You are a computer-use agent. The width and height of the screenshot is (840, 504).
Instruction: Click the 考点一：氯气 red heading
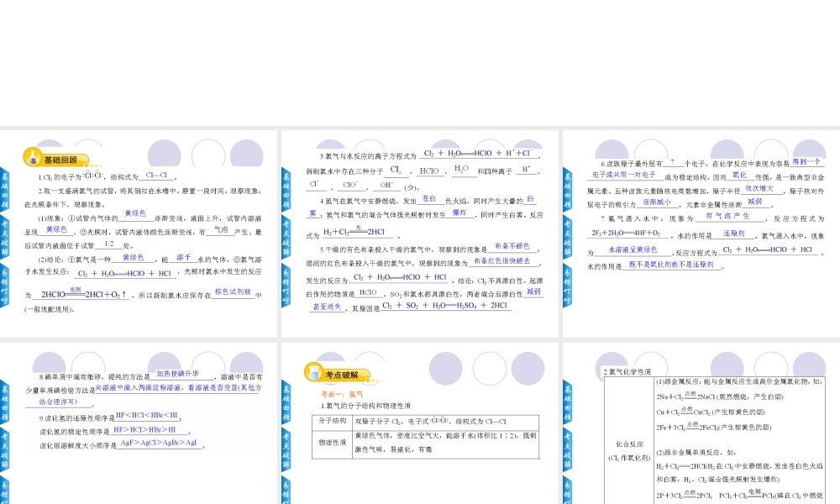coord(342,393)
